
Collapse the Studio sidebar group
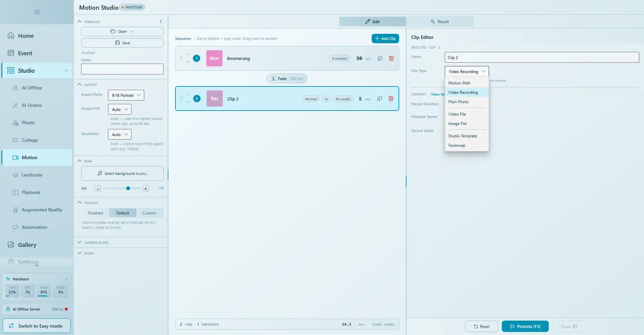coord(66,71)
